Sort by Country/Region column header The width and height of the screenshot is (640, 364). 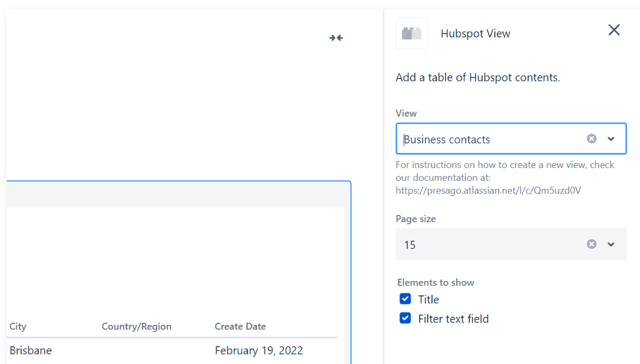pos(137,326)
